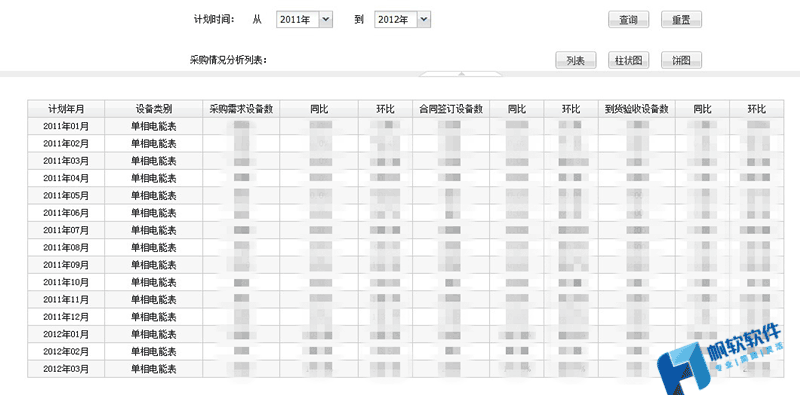Image resolution: width=800 pixels, height=395 pixels.
Task: Click the 到货验收设备数 column header
Action: (x=637, y=109)
